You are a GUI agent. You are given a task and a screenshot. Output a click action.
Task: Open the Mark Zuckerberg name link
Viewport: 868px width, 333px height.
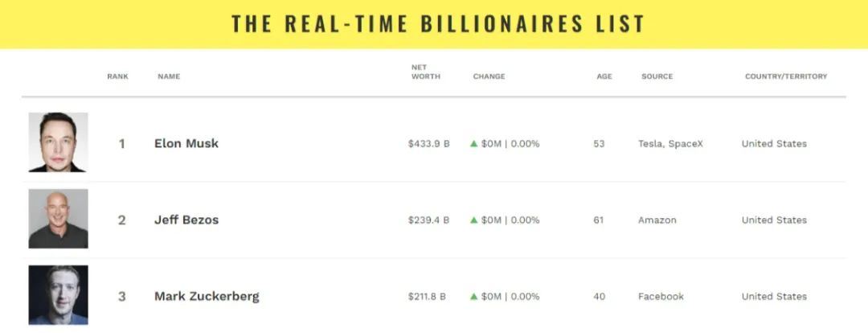coord(207,297)
